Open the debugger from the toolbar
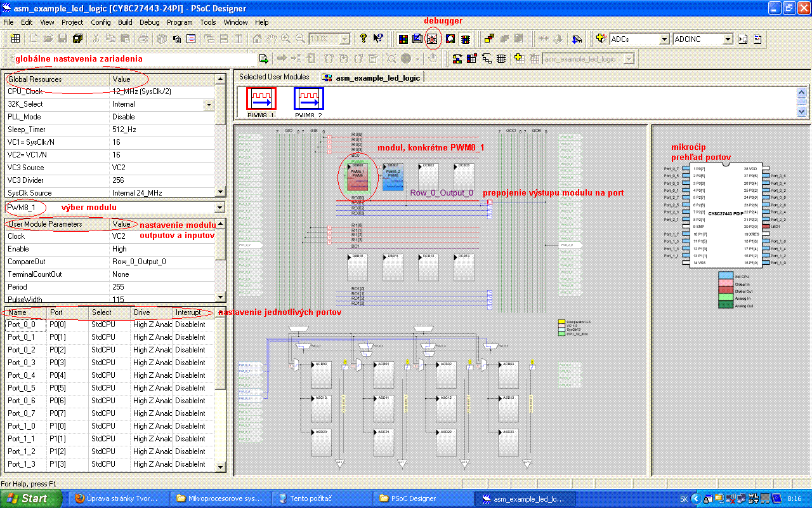Image resolution: width=812 pixels, height=508 pixels. click(x=433, y=39)
